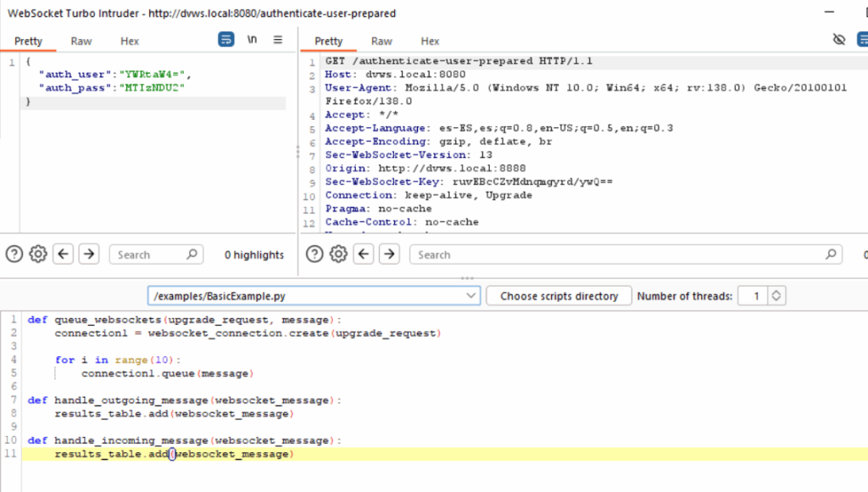This screenshot has height=492, width=868.
Task: Open message editor hamburger menu
Action: click(x=278, y=39)
